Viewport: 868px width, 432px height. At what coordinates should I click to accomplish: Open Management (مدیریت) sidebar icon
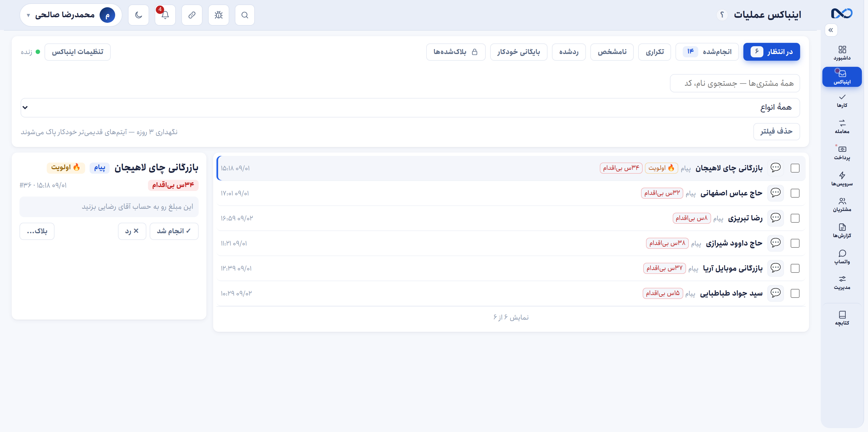point(842,283)
